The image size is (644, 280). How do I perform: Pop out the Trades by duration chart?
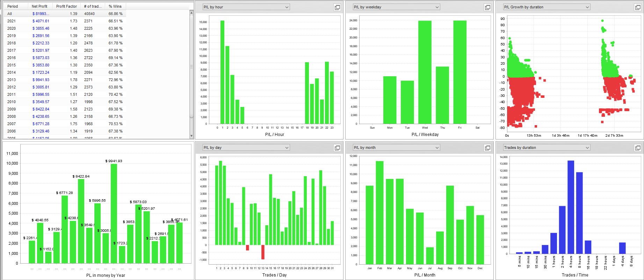(x=638, y=148)
